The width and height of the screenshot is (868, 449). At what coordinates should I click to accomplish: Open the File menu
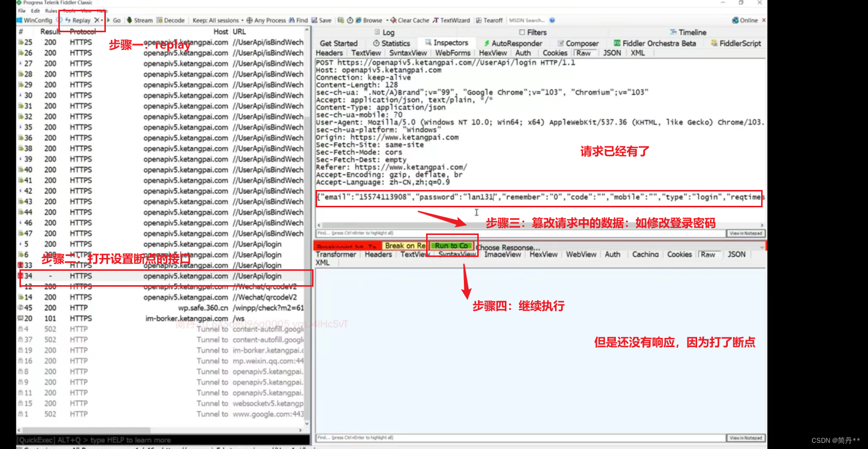pos(22,11)
